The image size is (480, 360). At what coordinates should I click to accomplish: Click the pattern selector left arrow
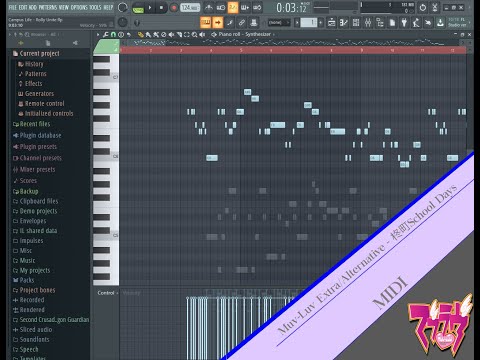point(297,23)
